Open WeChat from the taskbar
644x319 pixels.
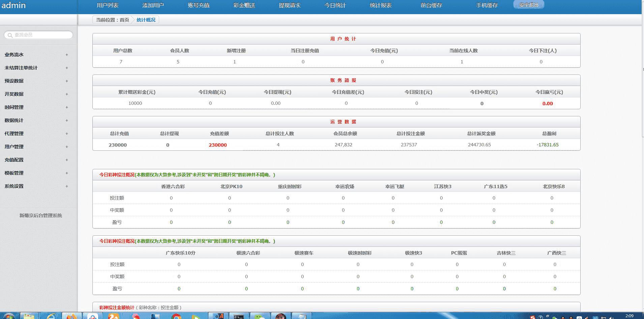pyautogui.click(x=260, y=316)
